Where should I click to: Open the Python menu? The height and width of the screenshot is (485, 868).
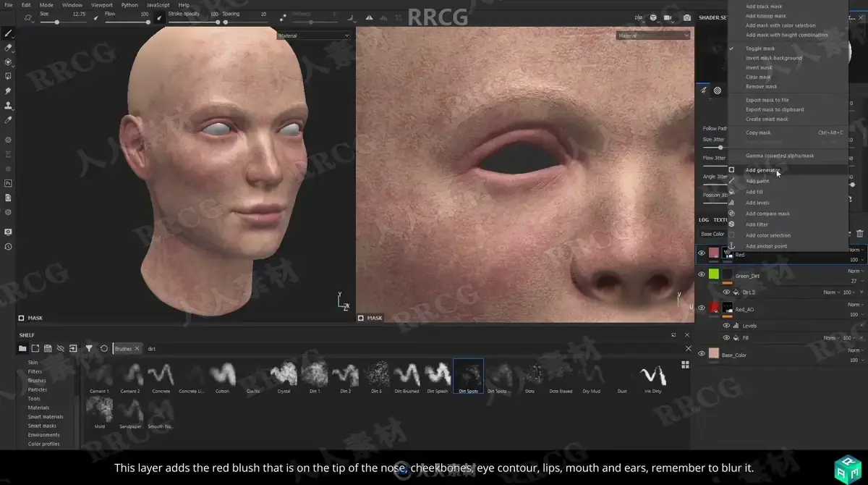[129, 5]
